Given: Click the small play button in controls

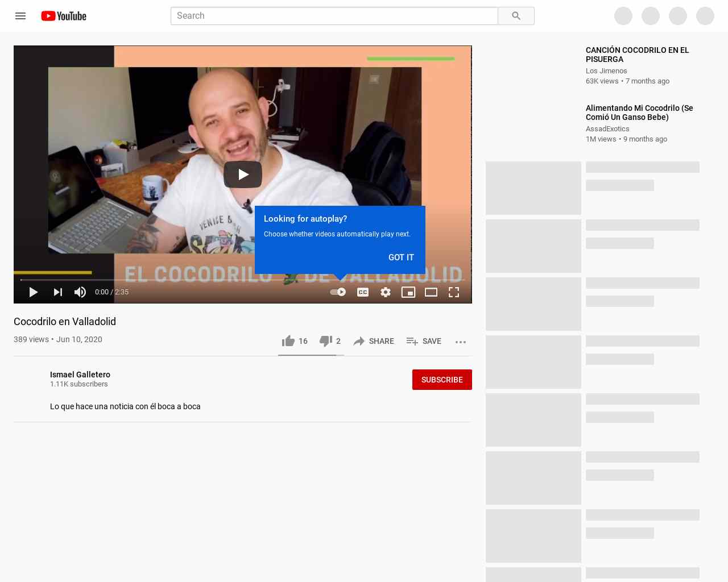Looking at the screenshot, I should pyautogui.click(x=34, y=292).
